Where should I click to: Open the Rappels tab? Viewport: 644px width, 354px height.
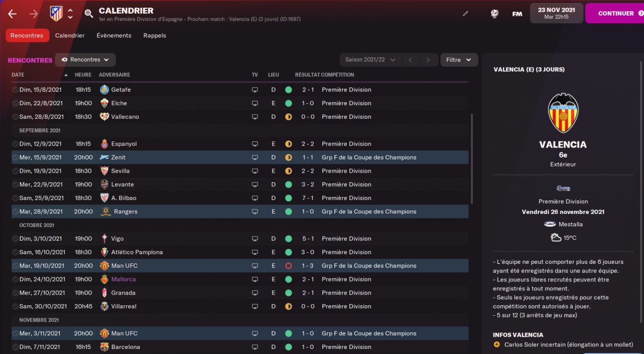point(154,36)
